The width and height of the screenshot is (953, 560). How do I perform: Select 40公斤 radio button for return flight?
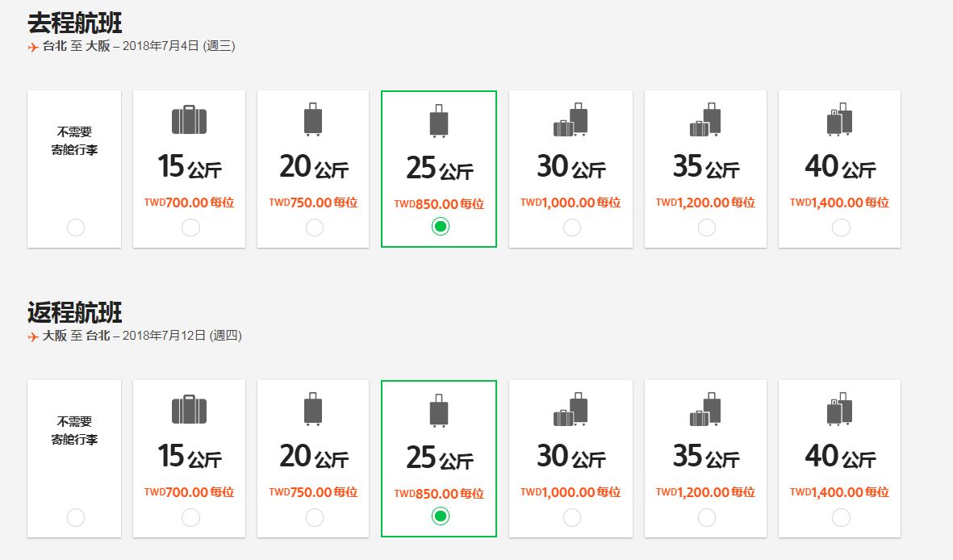point(841,517)
